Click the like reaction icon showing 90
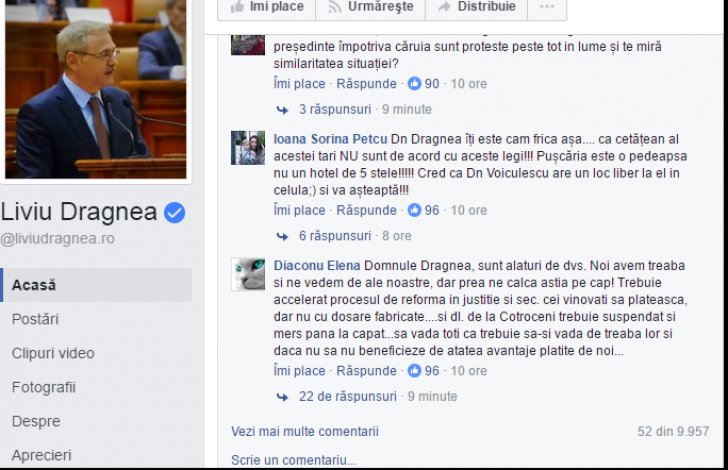This screenshot has height=470, width=728. [414, 84]
